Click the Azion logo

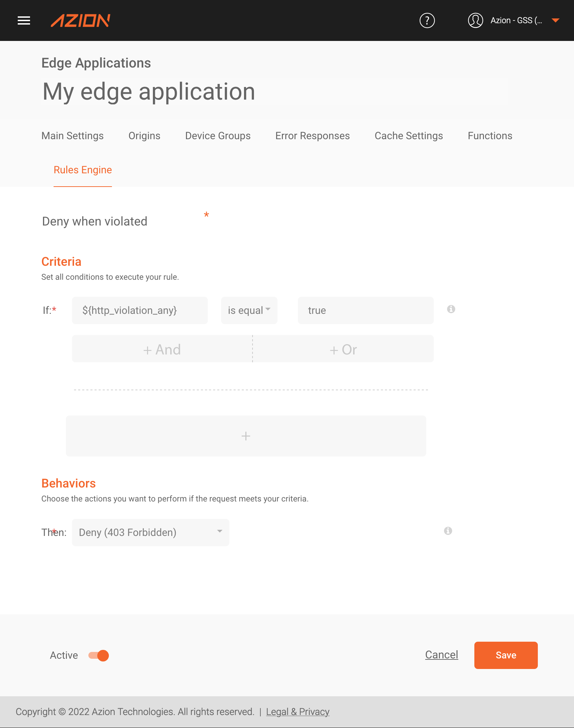click(81, 20)
